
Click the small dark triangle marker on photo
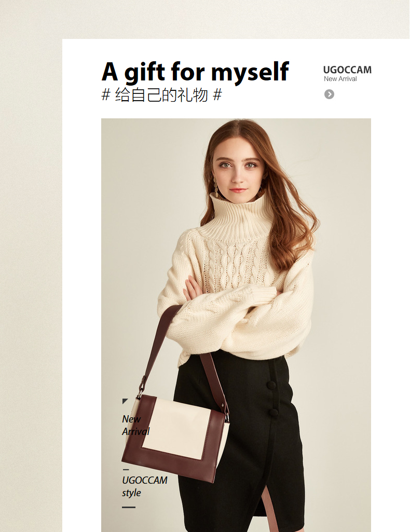[125, 401]
